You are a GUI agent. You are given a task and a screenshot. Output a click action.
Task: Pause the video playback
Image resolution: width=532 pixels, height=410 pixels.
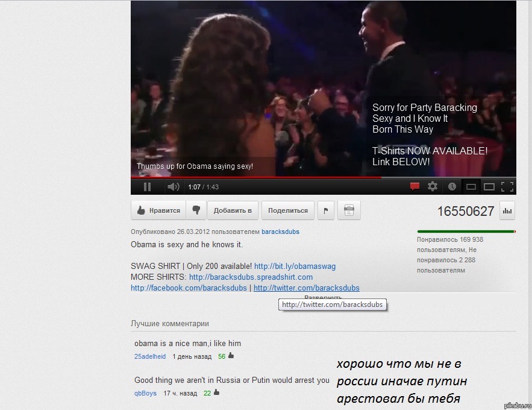pyautogui.click(x=147, y=187)
